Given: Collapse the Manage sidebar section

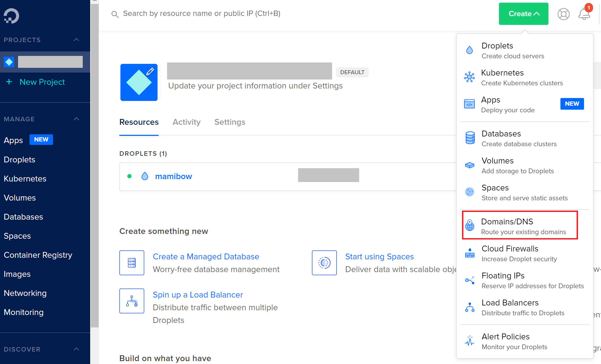Looking at the screenshot, I should tap(76, 119).
